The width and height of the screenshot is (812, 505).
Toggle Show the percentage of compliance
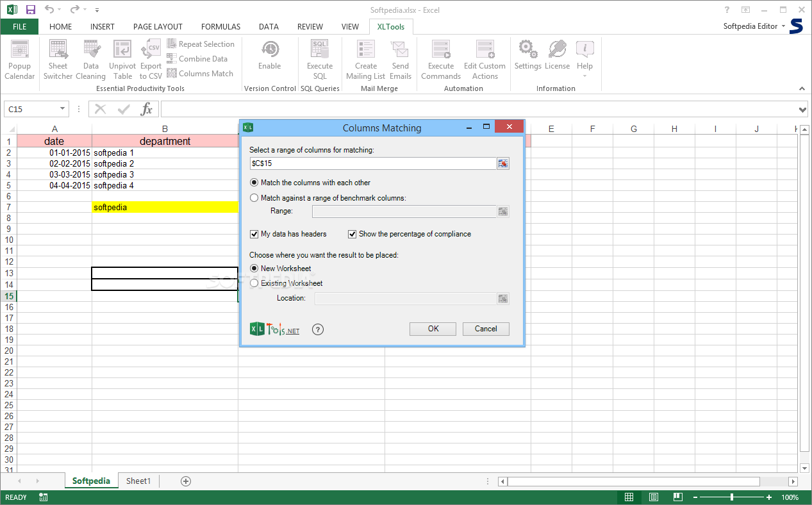(x=410, y=234)
